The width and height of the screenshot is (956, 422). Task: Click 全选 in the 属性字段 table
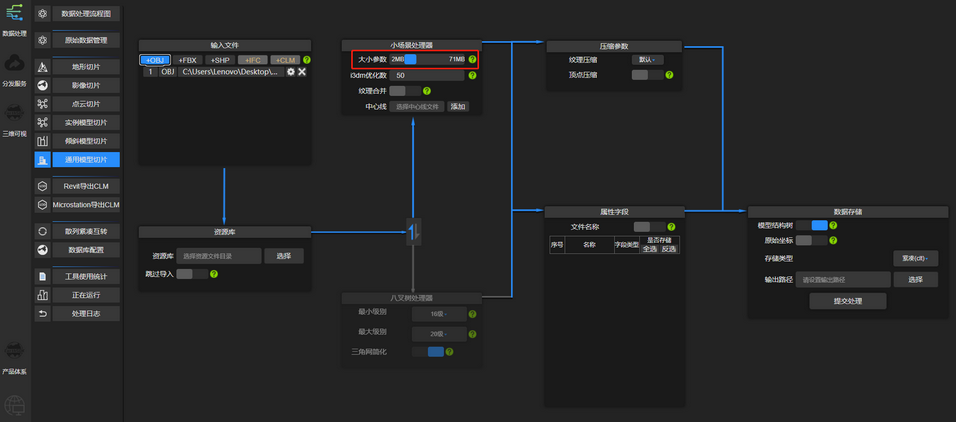(x=650, y=249)
